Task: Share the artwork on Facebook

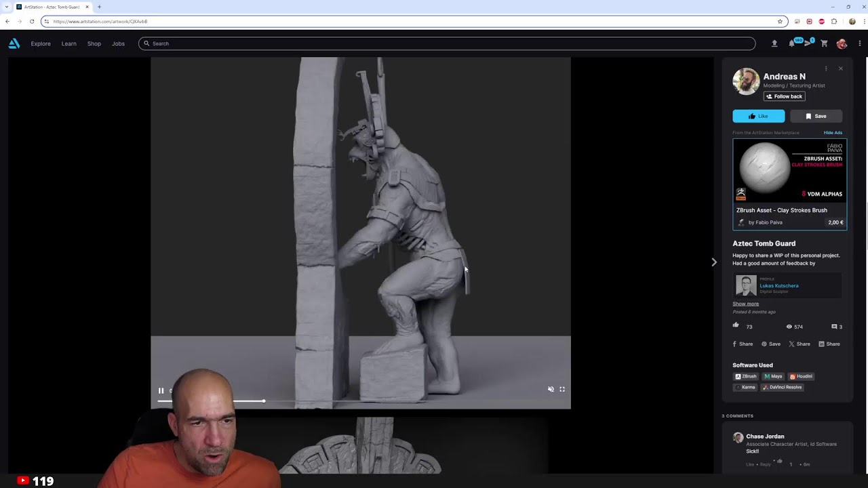Action: pyautogui.click(x=743, y=344)
